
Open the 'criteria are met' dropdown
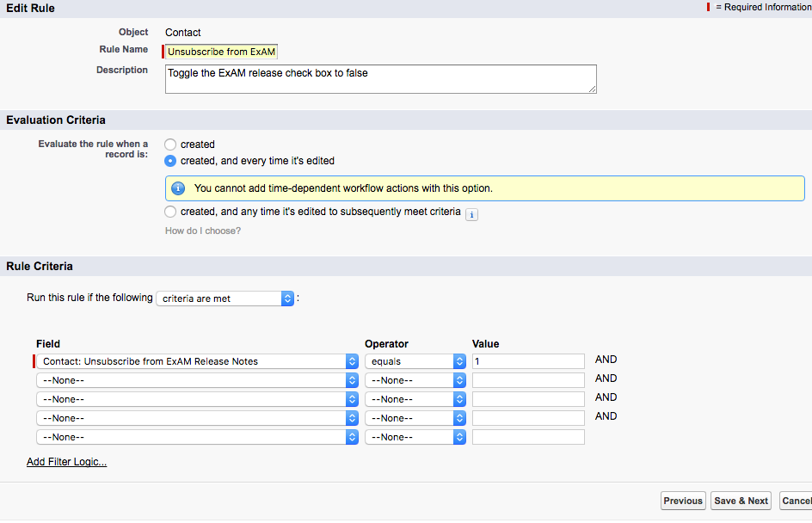point(225,298)
